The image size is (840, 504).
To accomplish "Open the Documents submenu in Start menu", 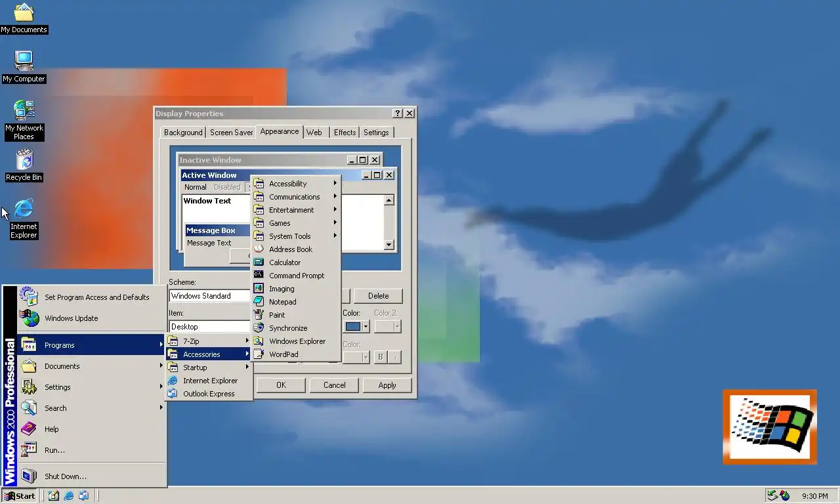I will (91, 366).
